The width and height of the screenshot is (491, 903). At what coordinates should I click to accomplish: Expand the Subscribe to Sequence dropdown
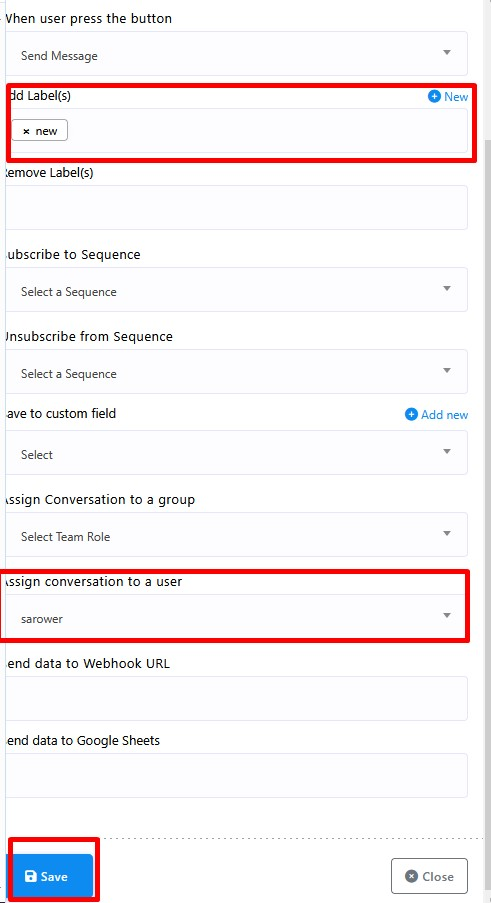237,290
